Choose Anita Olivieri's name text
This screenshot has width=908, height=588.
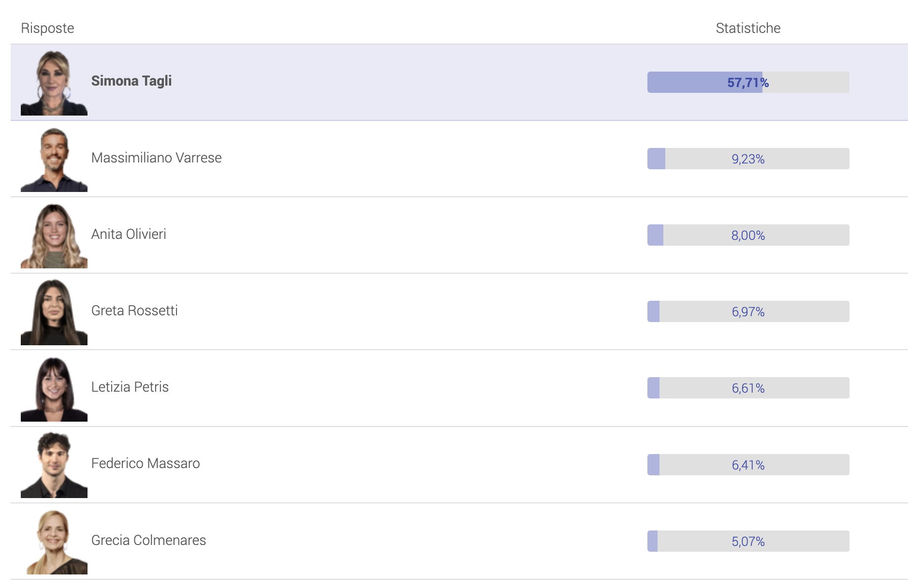tap(129, 234)
